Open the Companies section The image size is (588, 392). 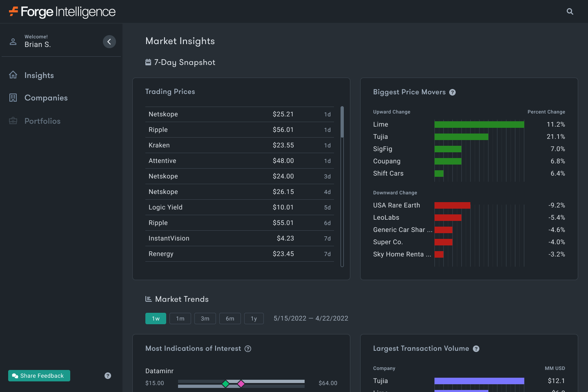coord(46,98)
